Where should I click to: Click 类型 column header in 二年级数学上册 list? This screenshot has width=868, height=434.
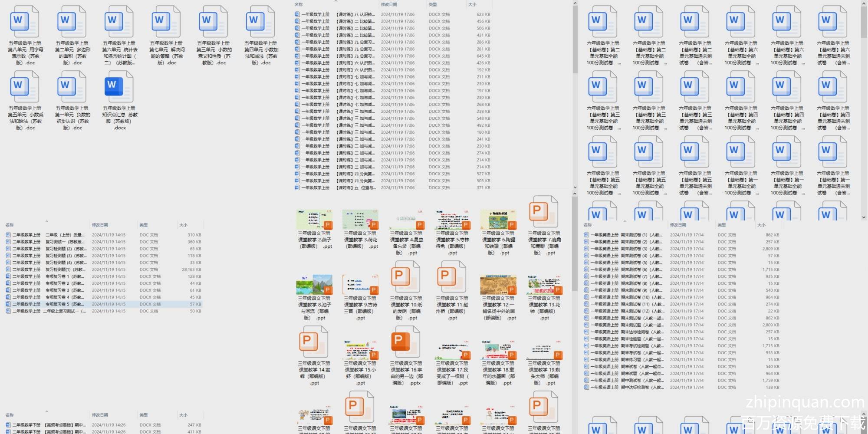[144, 225]
